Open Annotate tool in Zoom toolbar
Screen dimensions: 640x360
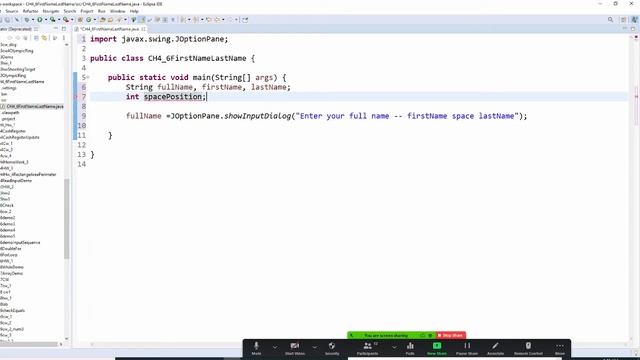(x=496, y=348)
